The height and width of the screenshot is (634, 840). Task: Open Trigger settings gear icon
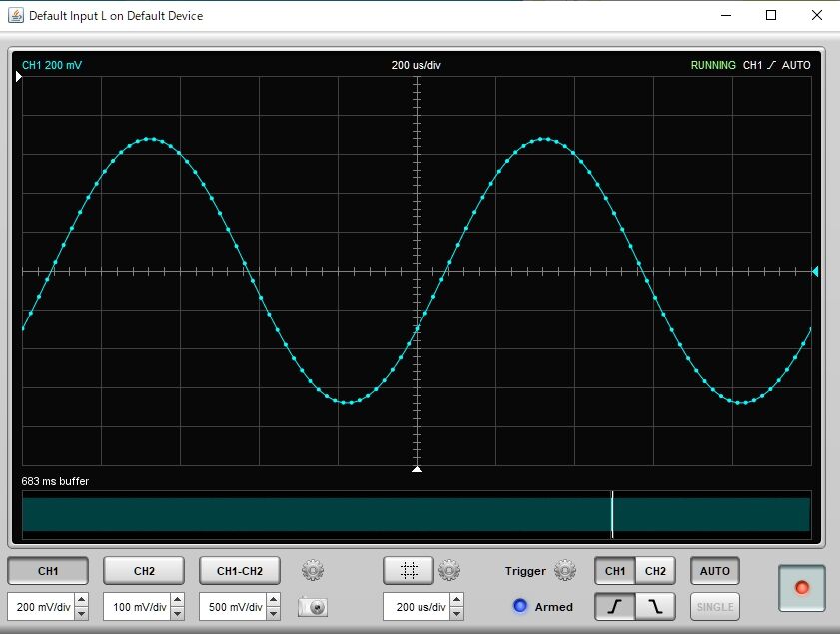565,570
